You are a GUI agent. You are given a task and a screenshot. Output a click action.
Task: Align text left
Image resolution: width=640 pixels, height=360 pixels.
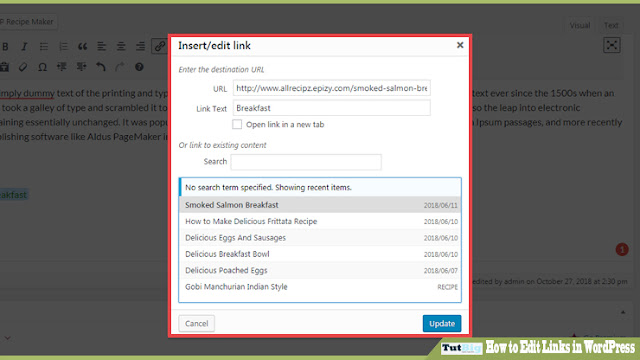pos(102,47)
